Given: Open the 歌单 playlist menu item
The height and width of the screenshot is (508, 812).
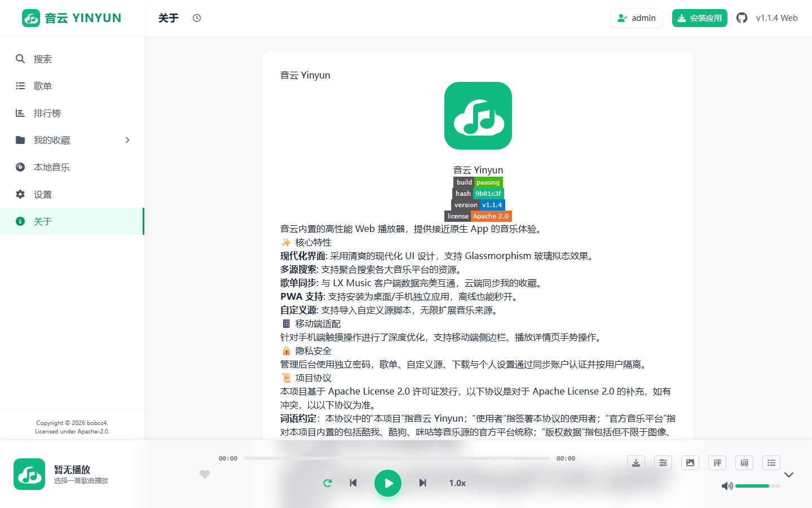Looking at the screenshot, I should (x=72, y=86).
